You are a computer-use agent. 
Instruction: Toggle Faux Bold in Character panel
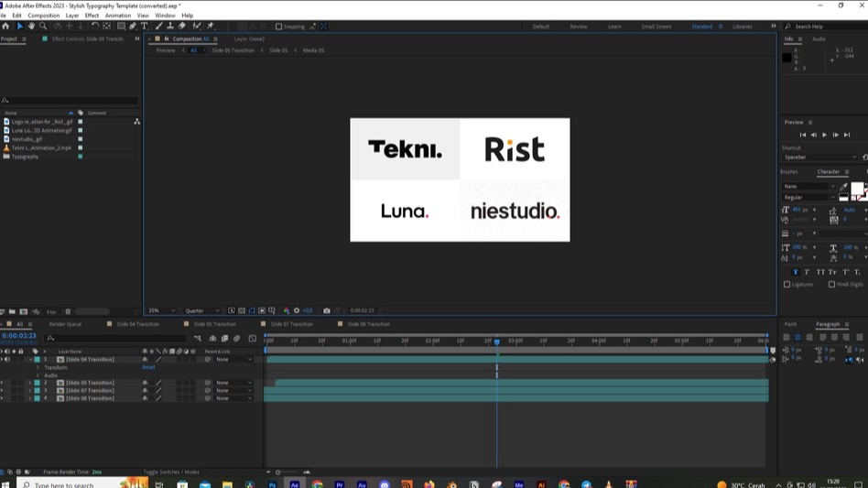coord(796,272)
